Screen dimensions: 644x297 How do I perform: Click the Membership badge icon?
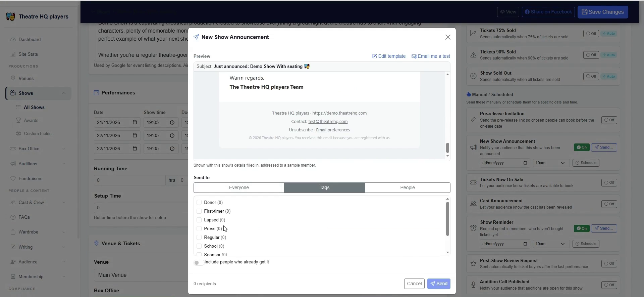[13, 277]
